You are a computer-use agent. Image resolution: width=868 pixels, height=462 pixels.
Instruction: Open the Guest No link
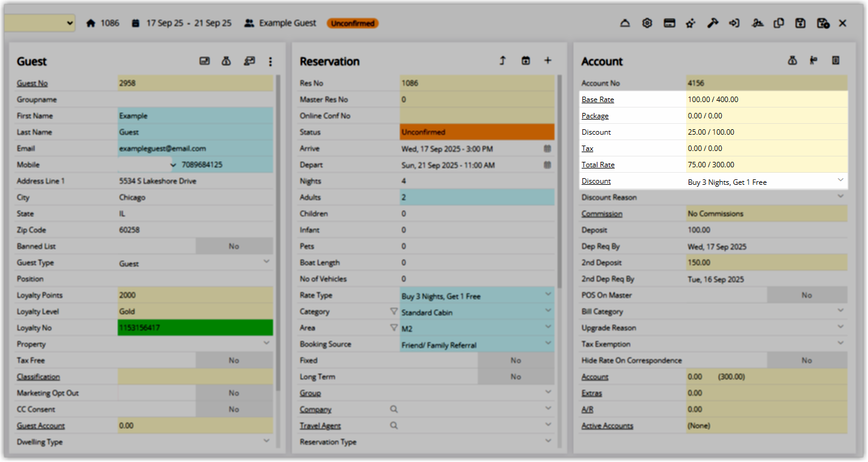click(x=32, y=83)
